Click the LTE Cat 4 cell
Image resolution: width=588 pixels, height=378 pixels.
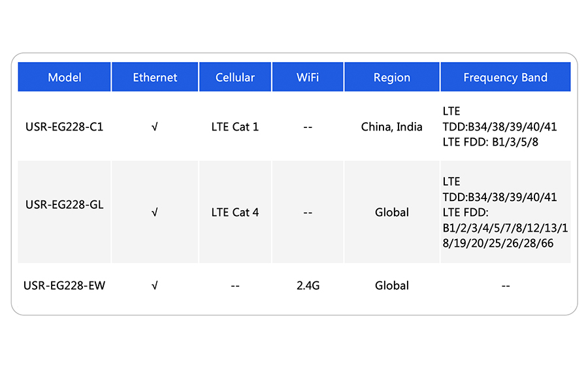(235, 212)
